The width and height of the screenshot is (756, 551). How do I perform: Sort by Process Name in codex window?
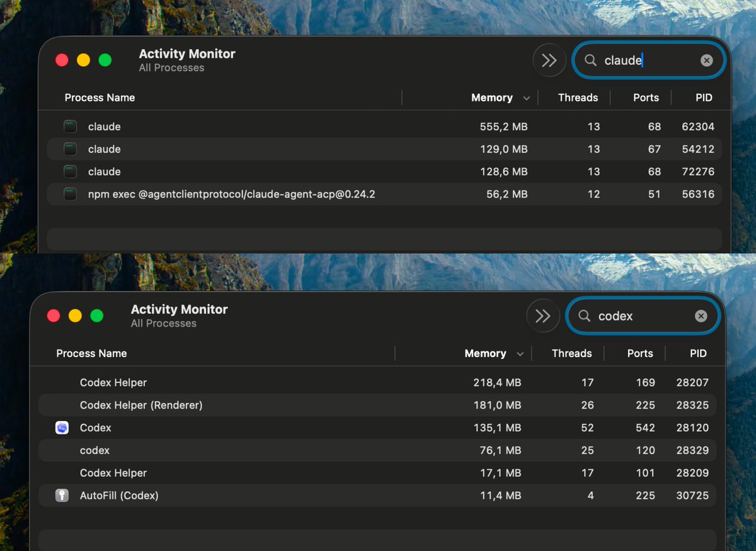(x=91, y=353)
